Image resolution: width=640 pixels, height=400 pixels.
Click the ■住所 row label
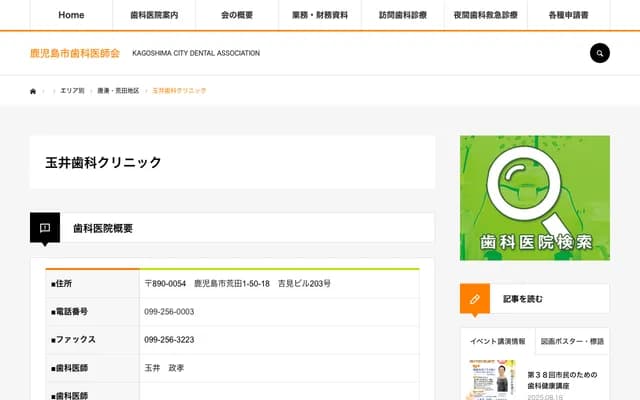click(x=61, y=284)
